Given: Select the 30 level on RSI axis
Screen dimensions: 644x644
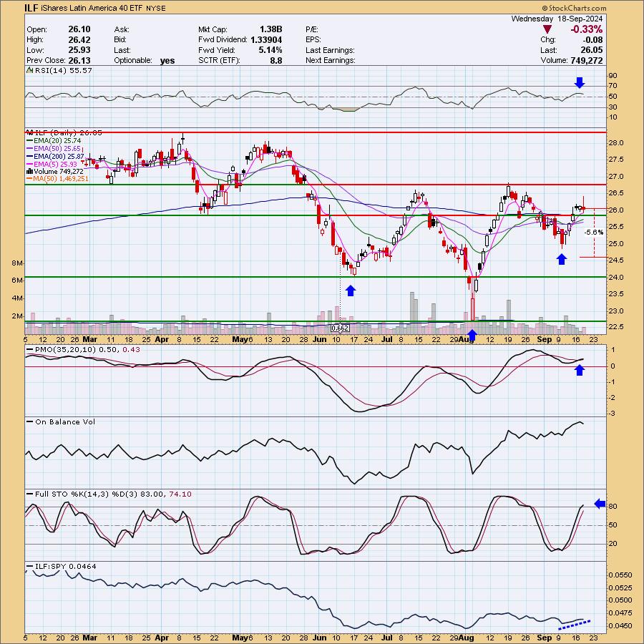Looking at the screenshot, I should pos(613,107).
